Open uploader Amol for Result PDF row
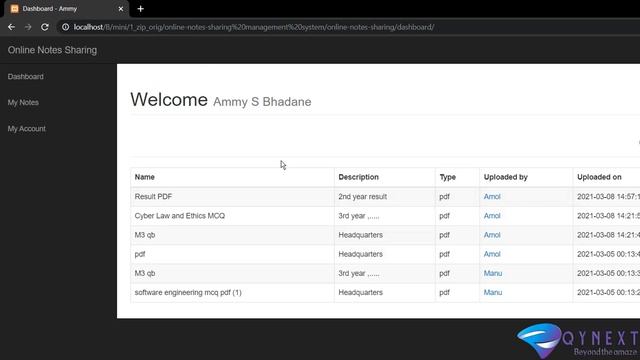Screen dimensions: 640x360 (x=492, y=197)
